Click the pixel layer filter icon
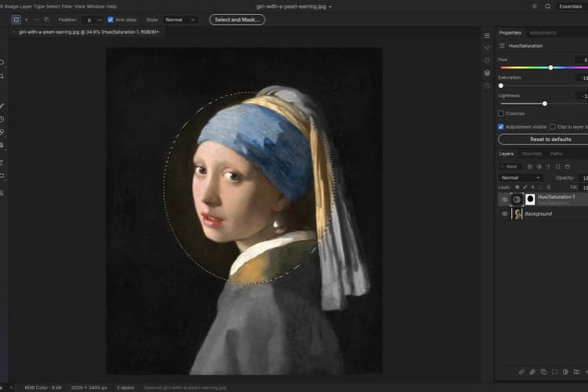Screen dimensions: 588x392 [x=529, y=166]
